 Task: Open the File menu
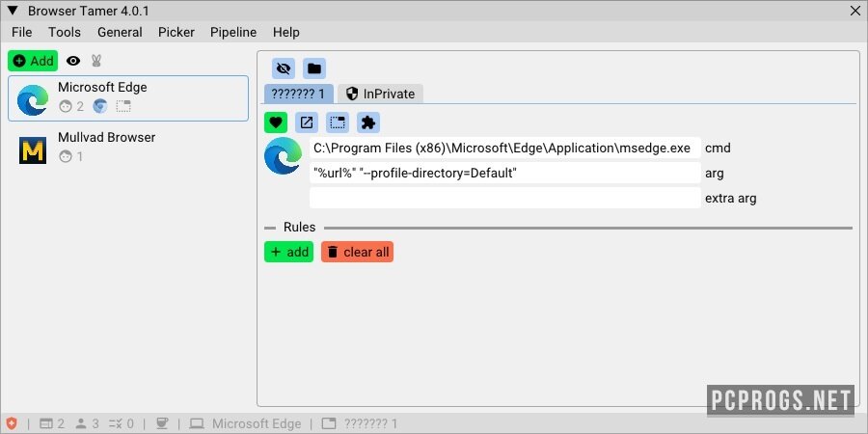[x=21, y=32]
